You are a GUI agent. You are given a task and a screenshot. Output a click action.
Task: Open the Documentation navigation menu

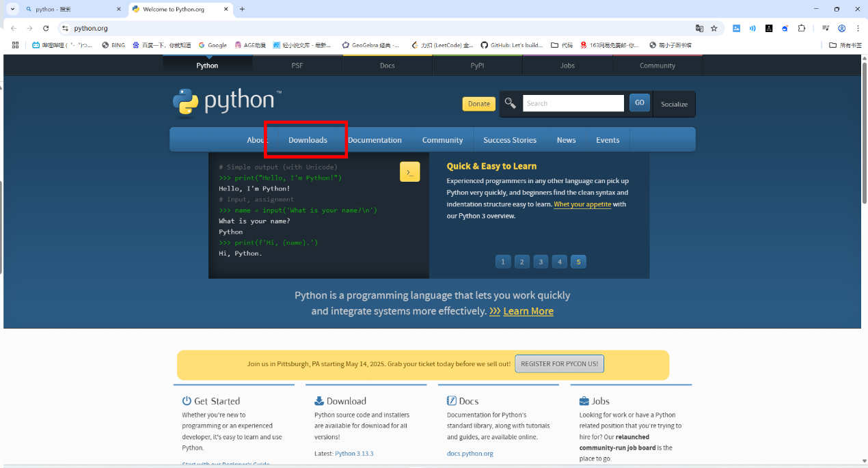pos(375,140)
